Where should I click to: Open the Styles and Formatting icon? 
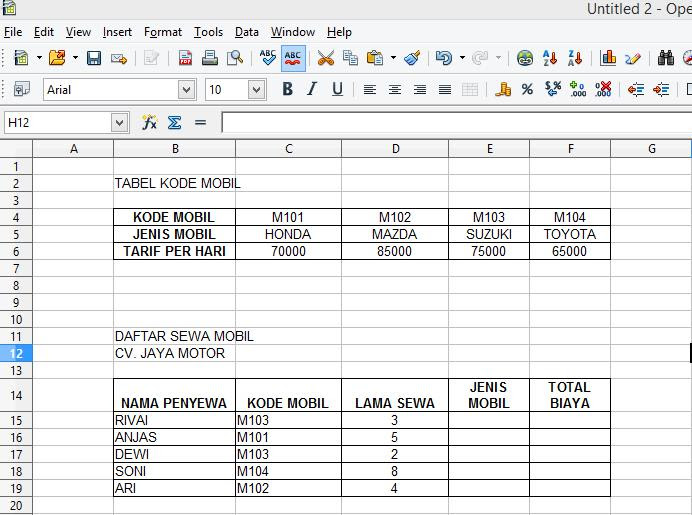[x=21, y=89]
